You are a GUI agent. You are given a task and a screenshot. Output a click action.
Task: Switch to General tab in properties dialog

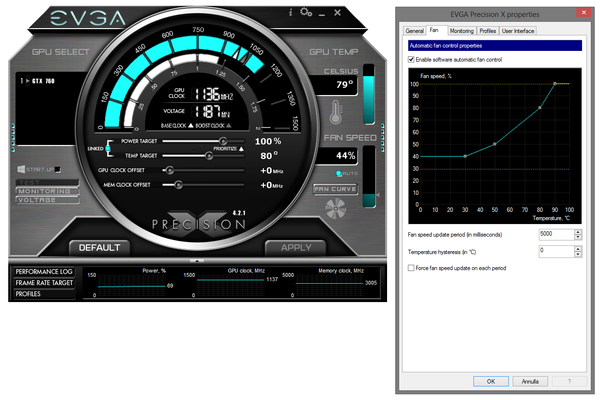point(414,31)
